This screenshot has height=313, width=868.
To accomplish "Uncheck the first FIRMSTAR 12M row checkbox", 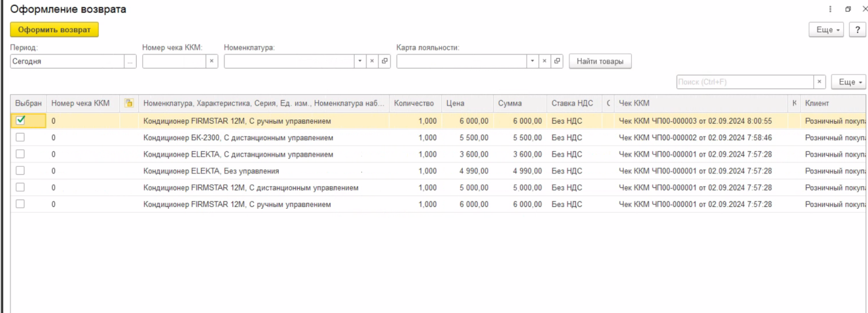I will coord(21,121).
